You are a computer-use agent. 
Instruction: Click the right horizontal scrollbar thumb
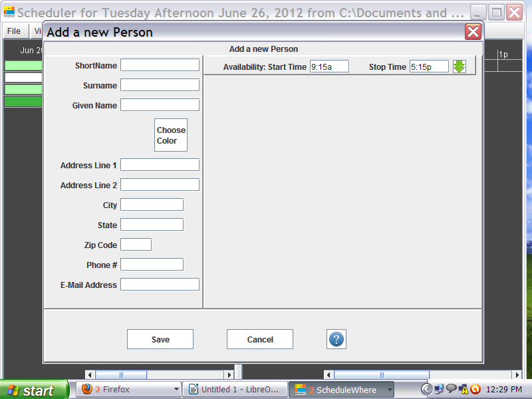[x=382, y=375]
